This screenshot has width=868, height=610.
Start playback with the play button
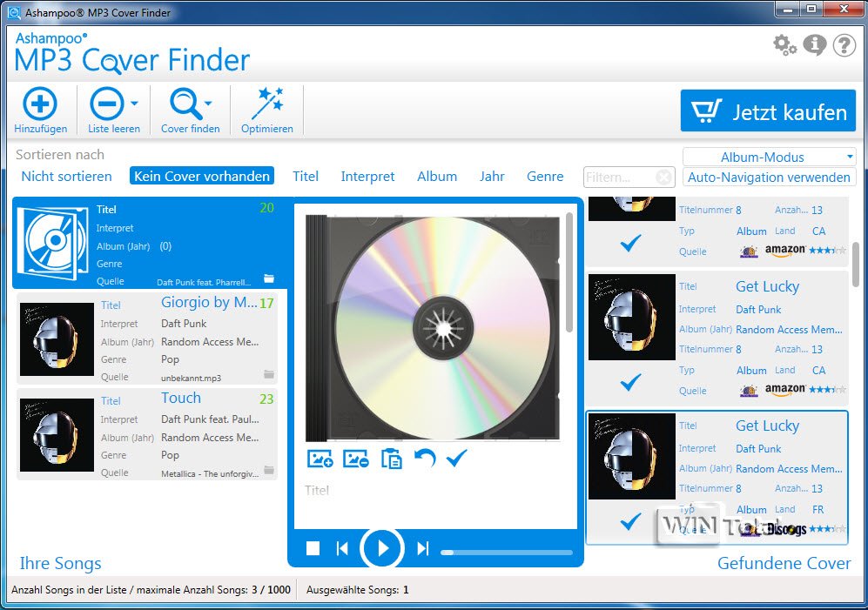[382, 548]
